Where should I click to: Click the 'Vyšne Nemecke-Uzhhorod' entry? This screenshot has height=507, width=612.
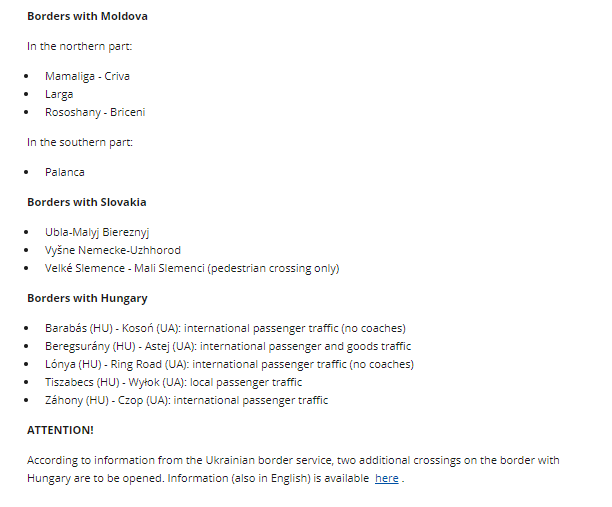pyautogui.click(x=113, y=250)
